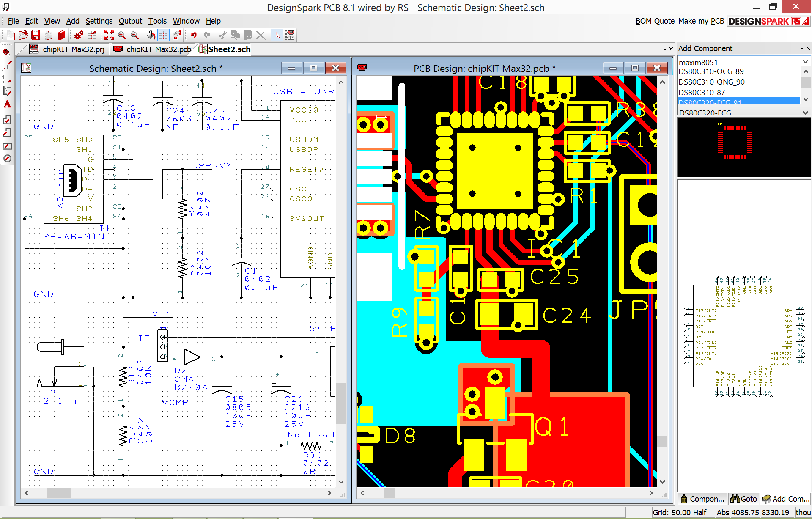Save the current schematic

click(x=36, y=35)
